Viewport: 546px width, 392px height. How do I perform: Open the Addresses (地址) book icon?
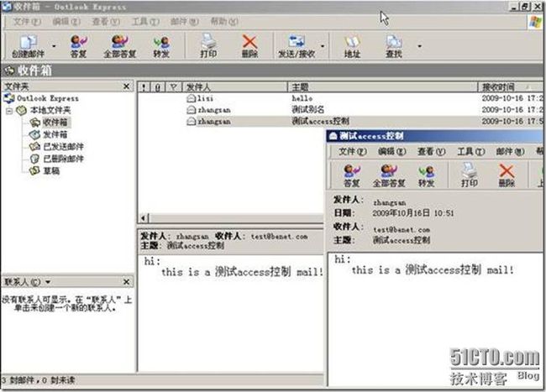[x=352, y=46]
